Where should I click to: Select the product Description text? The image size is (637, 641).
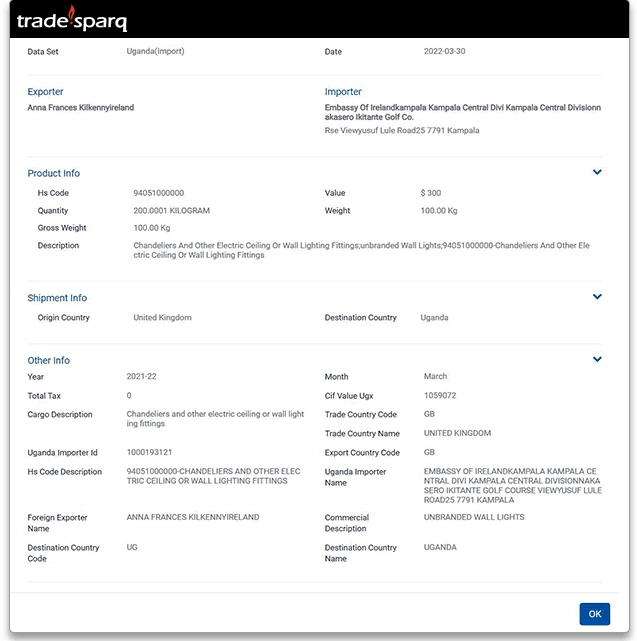pos(361,250)
